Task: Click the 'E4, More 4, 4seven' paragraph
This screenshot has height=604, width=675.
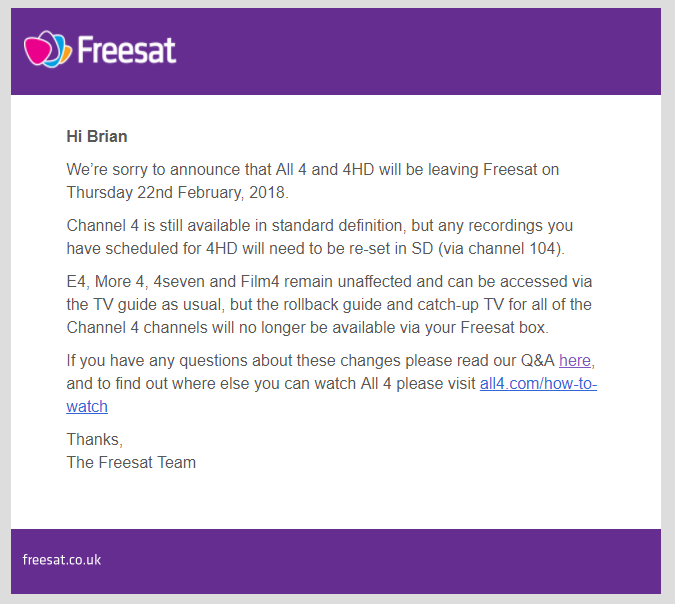Action: click(329, 304)
